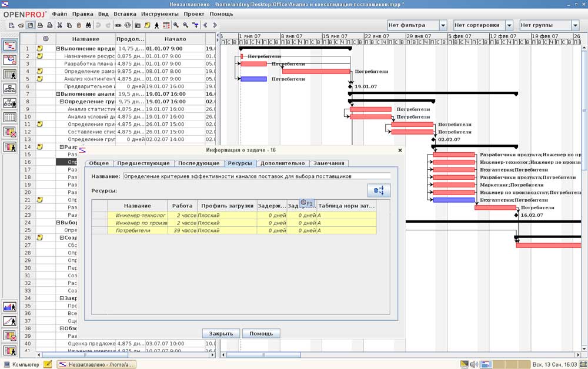This screenshot has height=369, width=588.
Task: Open the Gantt chart view in sidebar
Action: (x=10, y=45)
